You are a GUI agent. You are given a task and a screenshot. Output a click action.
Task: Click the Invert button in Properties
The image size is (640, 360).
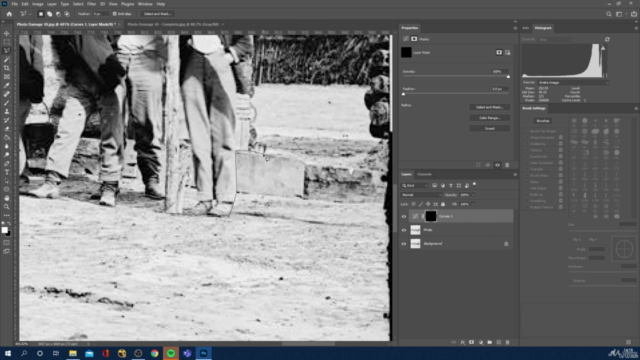(x=489, y=128)
